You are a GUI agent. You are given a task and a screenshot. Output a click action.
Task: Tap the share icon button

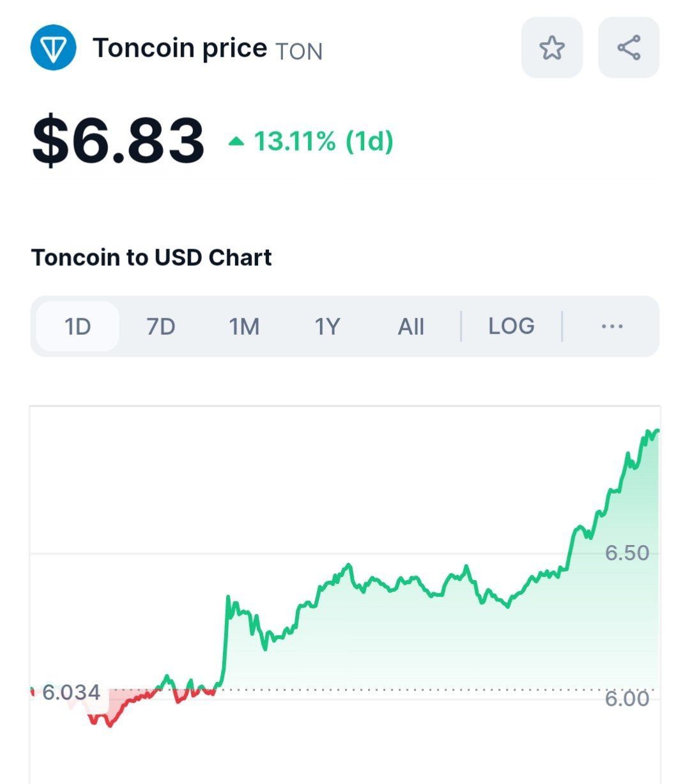(629, 48)
